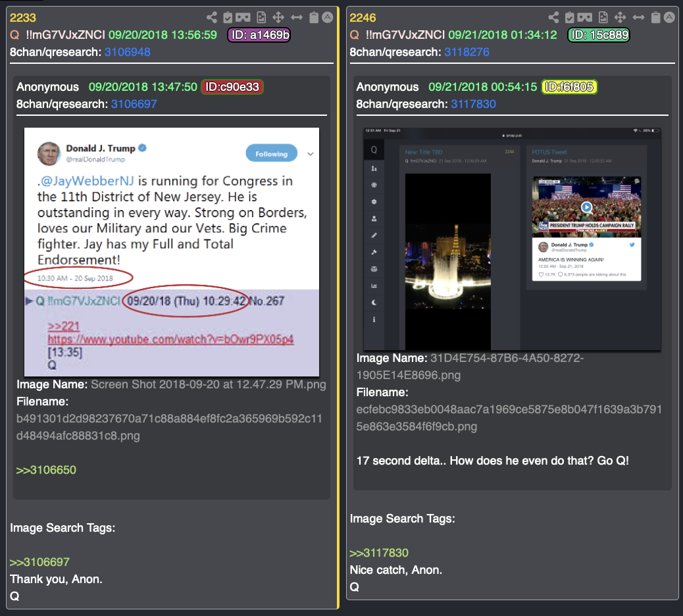Filter by purple ID a1469b badge
Viewport: 683px width, 616px height.
coord(259,35)
